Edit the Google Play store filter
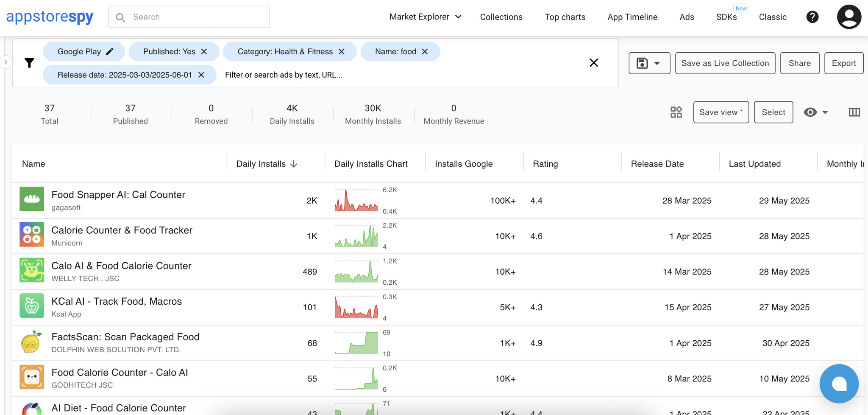Screen dimensions: 868x415 (x=109, y=52)
